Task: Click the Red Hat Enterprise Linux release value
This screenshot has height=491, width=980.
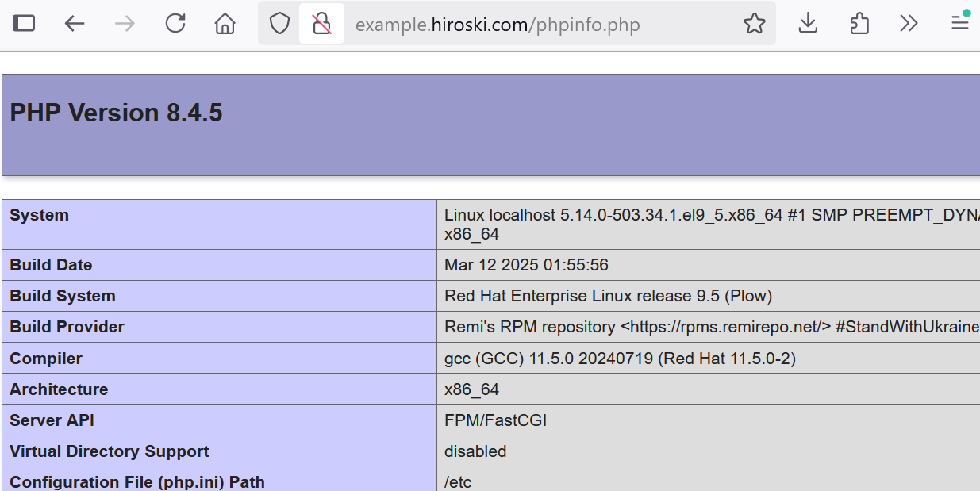Action: (x=608, y=296)
